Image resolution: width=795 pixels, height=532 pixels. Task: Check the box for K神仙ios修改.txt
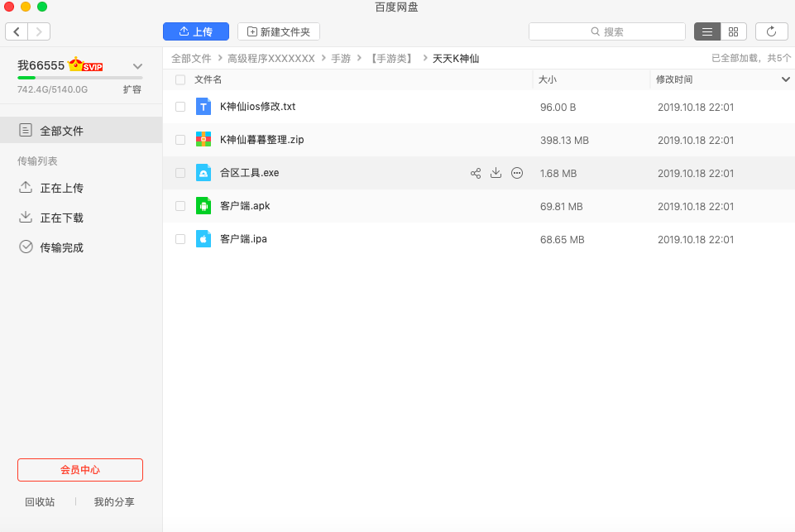[180, 107]
